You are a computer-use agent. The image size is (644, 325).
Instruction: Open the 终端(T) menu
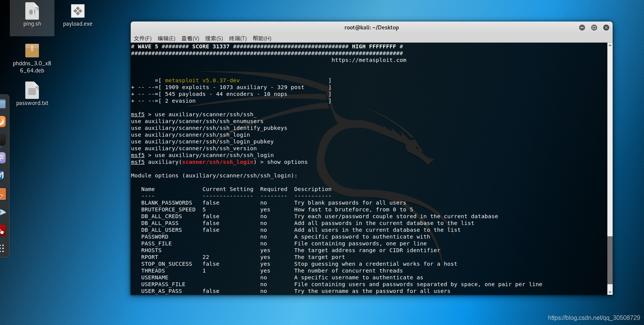pyautogui.click(x=238, y=39)
